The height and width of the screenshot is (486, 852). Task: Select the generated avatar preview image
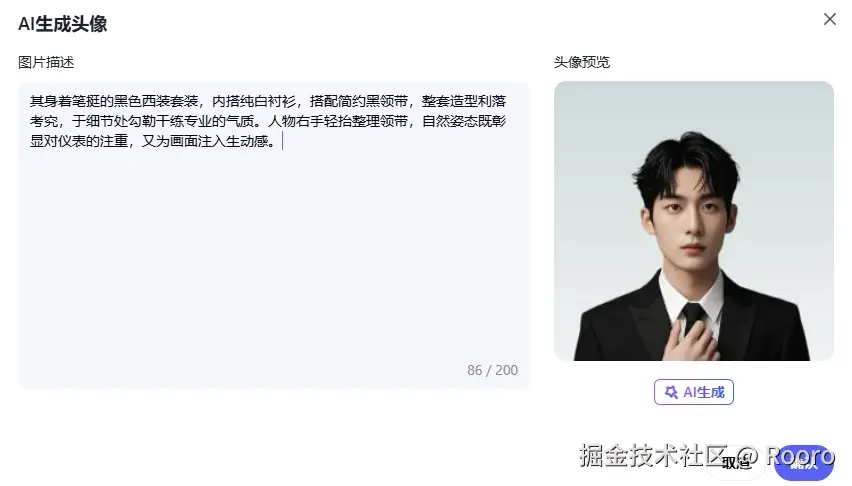[693, 221]
